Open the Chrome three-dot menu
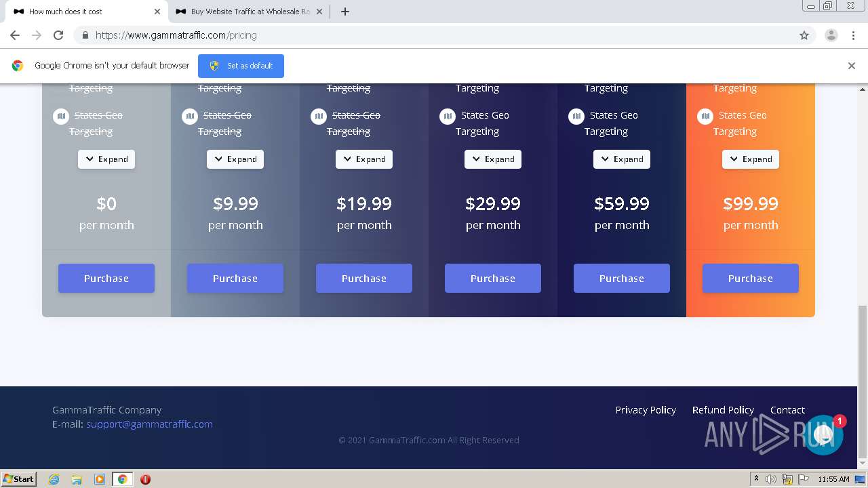The height and width of the screenshot is (488, 868). [x=854, y=35]
